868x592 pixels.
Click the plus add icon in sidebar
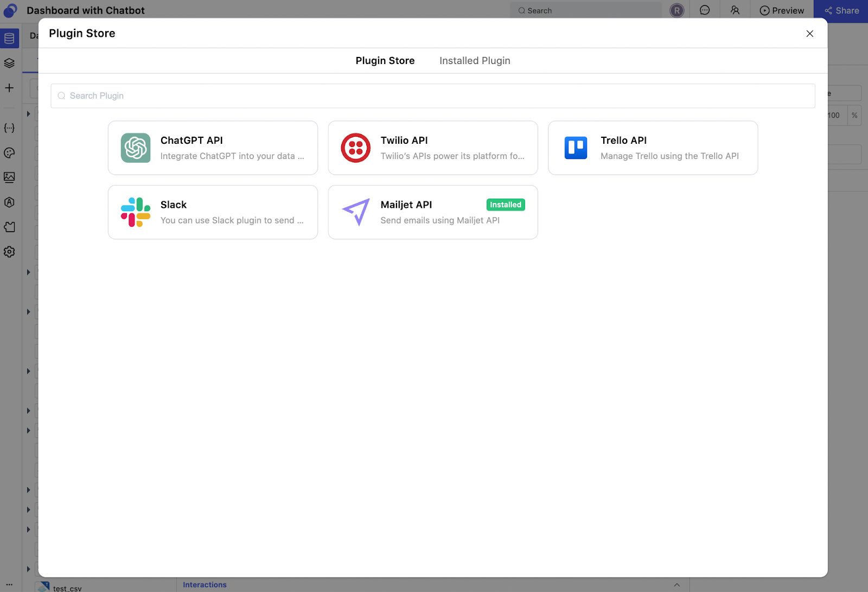pos(9,88)
